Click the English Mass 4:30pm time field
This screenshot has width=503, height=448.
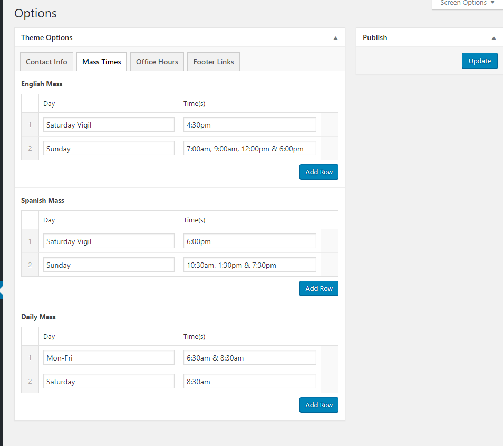click(249, 125)
